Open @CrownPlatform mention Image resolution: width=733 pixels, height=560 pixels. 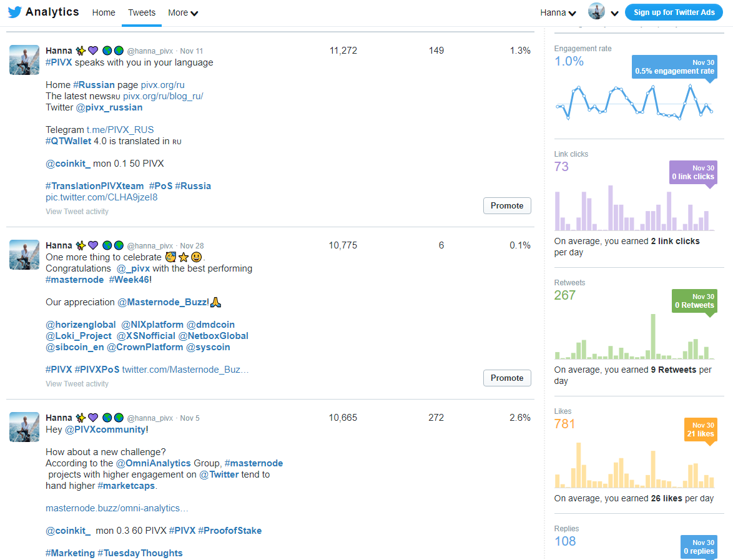point(145,347)
